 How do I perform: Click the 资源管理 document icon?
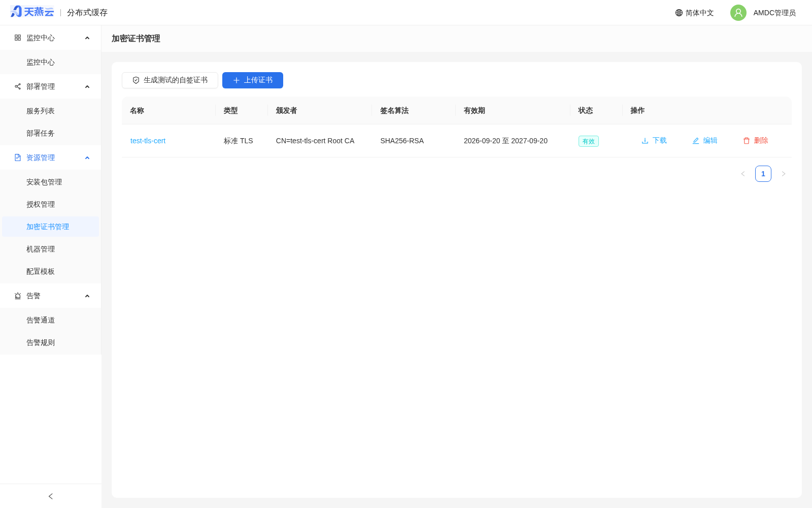(18, 157)
